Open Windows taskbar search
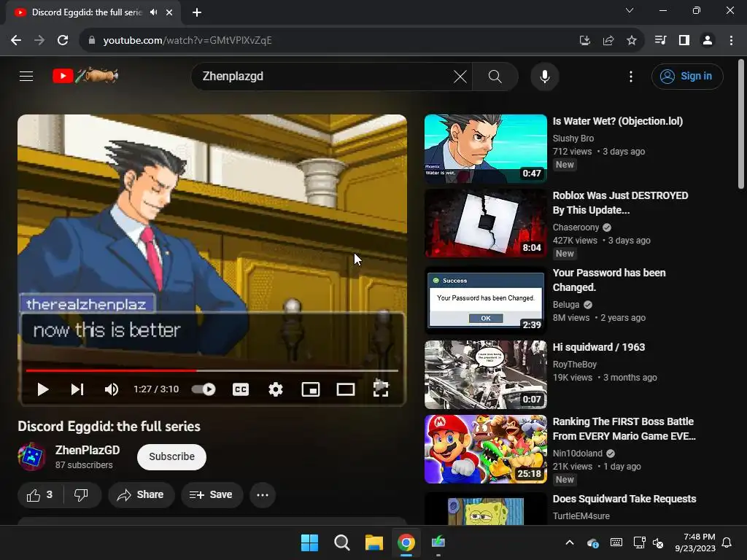 [x=341, y=542]
